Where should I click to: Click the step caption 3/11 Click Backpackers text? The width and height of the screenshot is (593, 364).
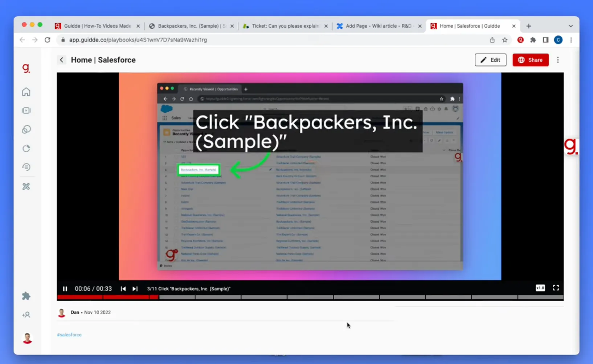[189, 289]
